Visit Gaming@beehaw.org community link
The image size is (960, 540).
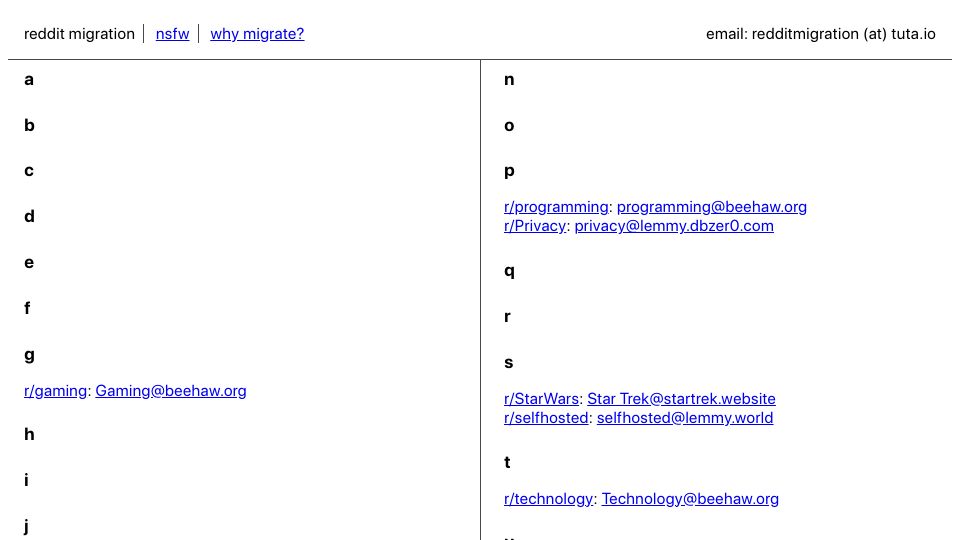tap(171, 391)
